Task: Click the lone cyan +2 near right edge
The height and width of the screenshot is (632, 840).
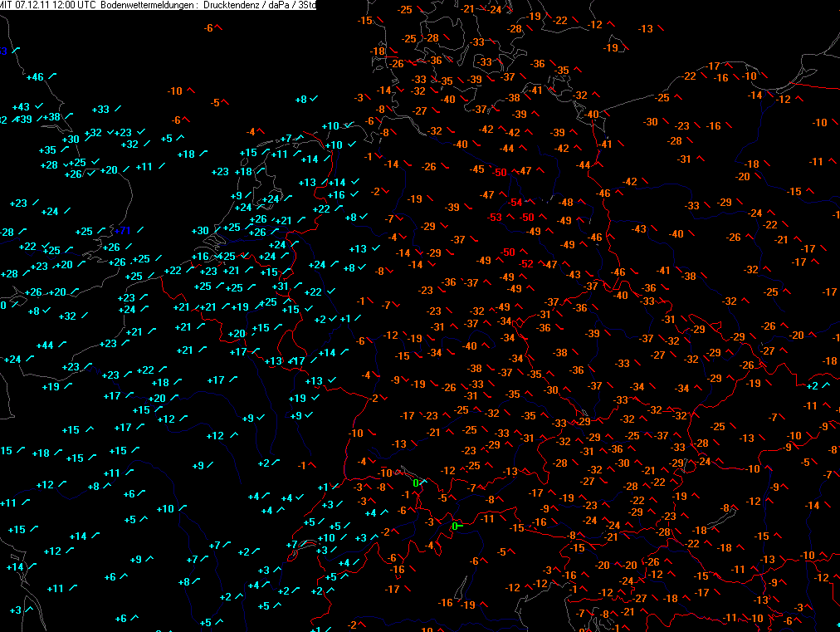Action: click(x=813, y=386)
